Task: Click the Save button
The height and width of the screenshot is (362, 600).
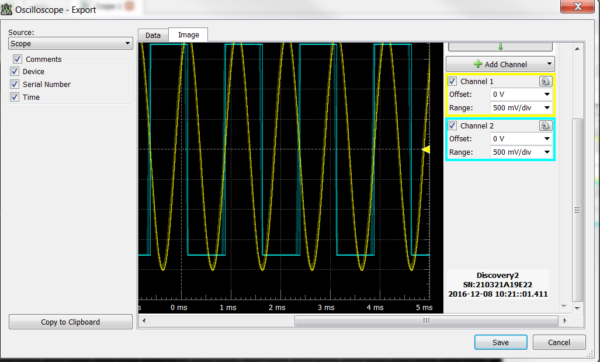Action: [x=501, y=342]
